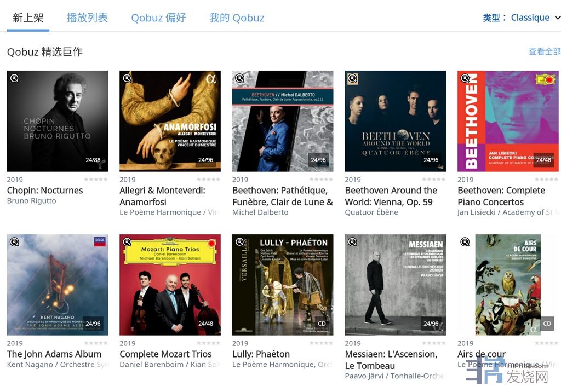Click the CD badge on Airs de cour cover

547,324
